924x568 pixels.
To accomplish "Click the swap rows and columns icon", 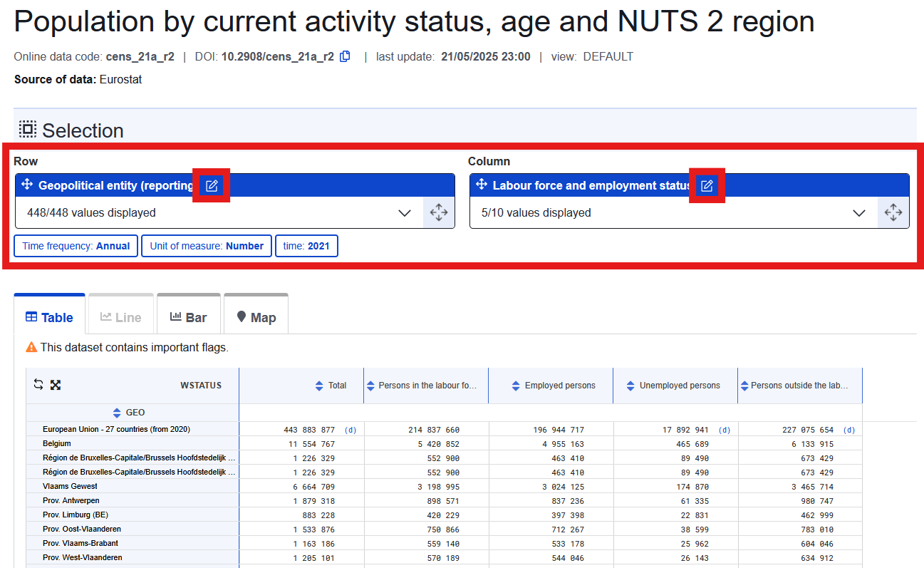I will (38, 385).
